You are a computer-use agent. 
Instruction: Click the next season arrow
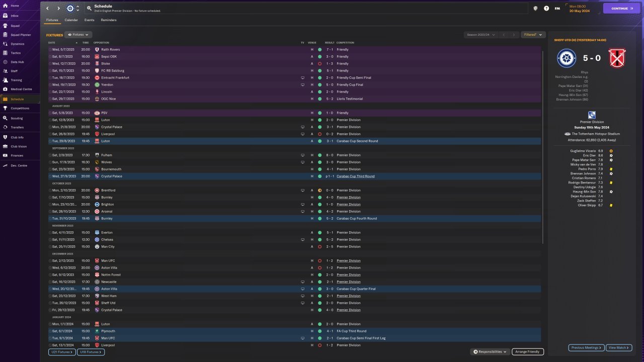point(513,35)
